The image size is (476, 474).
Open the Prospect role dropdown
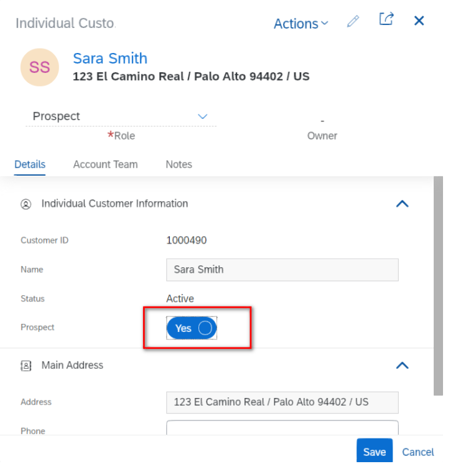121,116
